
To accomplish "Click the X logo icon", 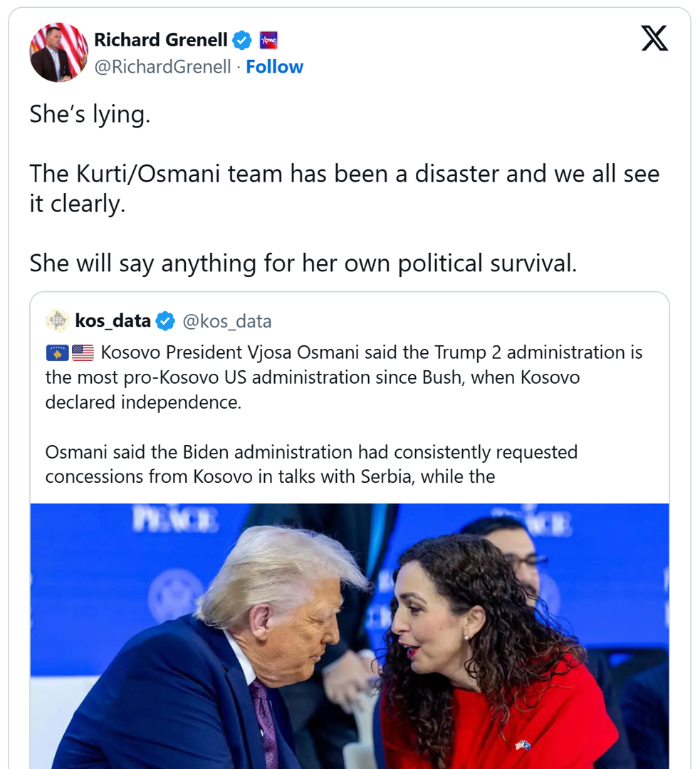I will [654, 38].
